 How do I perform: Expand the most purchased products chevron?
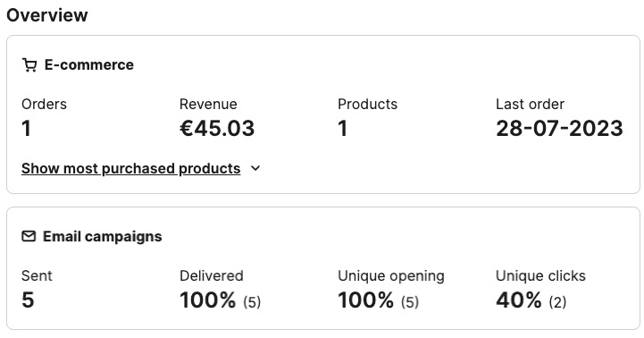pyautogui.click(x=255, y=168)
